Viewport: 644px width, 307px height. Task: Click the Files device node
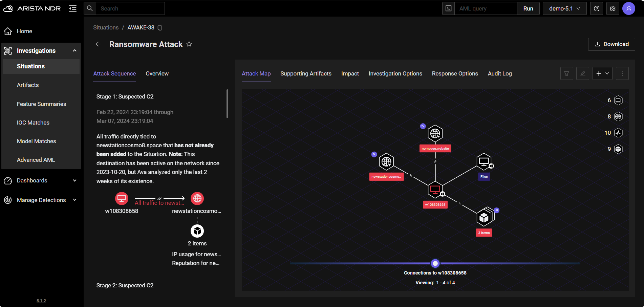click(484, 162)
